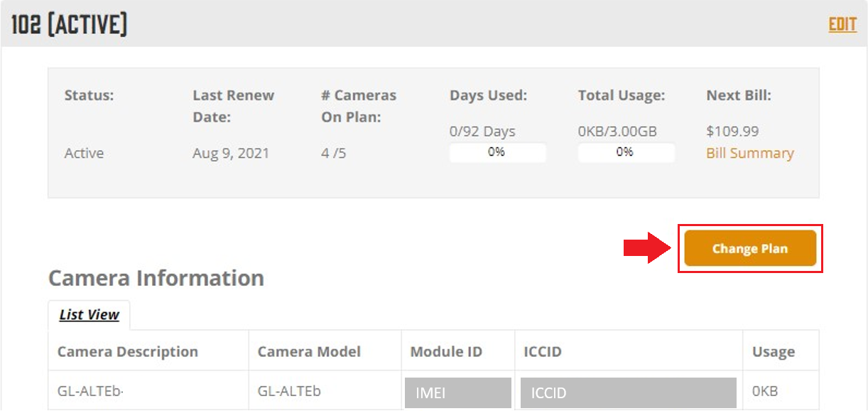The image size is (868, 411).
Task: Switch to the List View tab
Action: [x=89, y=315]
